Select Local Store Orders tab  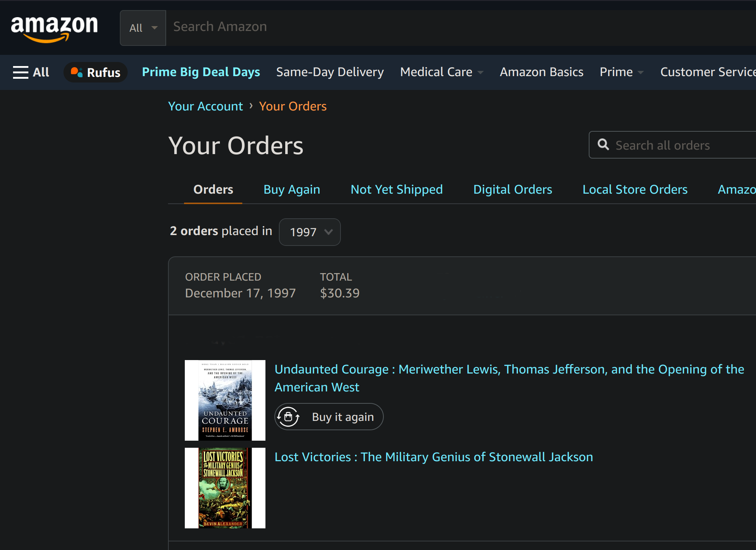pyautogui.click(x=635, y=190)
